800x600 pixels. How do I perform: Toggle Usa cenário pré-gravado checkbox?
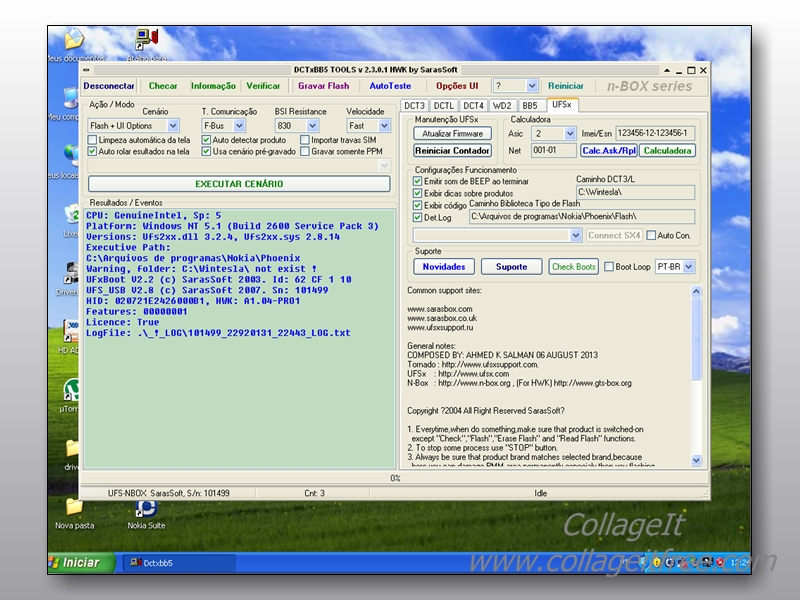[206, 152]
